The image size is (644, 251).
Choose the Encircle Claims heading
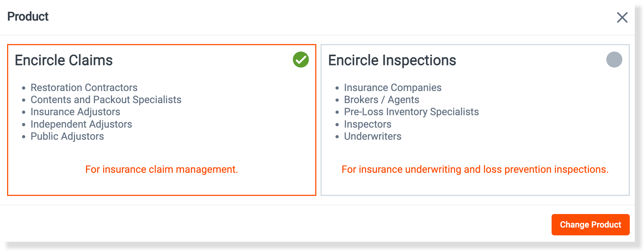tap(64, 60)
